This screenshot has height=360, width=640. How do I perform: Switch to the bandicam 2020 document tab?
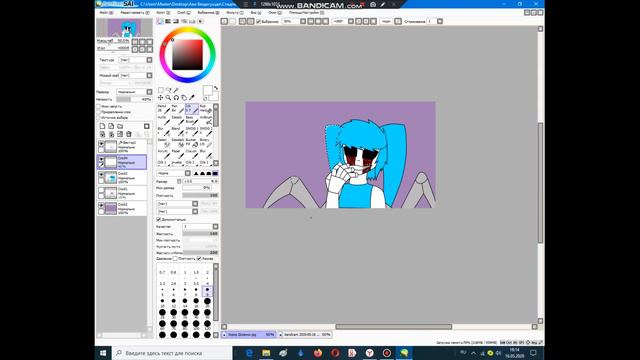tap(305, 334)
